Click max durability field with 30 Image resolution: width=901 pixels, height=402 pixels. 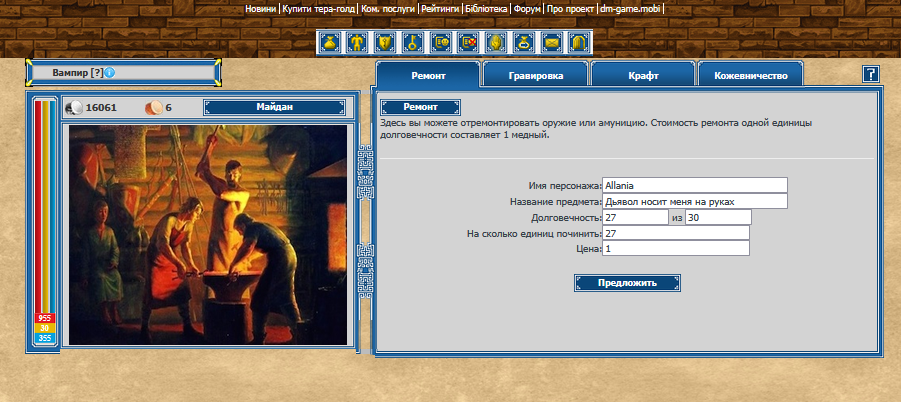click(718, 218)
